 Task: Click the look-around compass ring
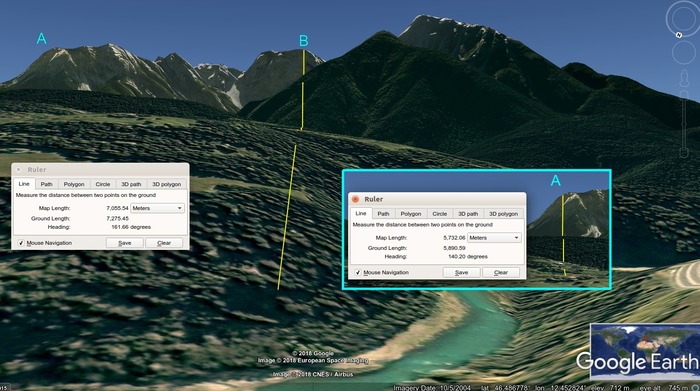[x=683, y=19]
